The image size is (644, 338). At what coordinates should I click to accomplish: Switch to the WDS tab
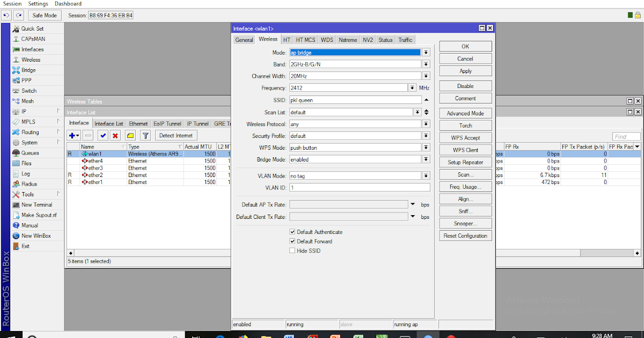(327, 40)
